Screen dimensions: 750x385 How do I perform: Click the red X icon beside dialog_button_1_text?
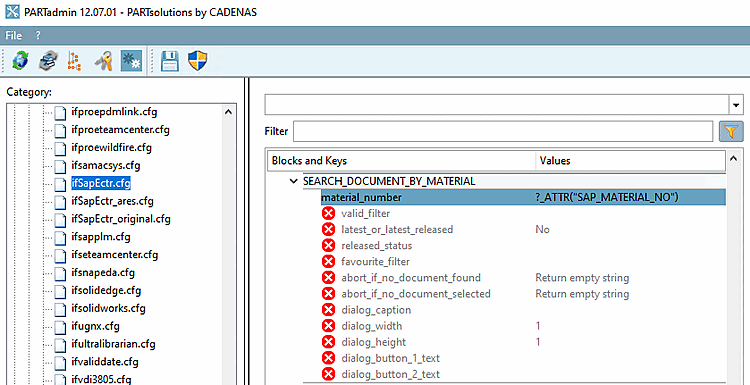[x=328, y=358]
